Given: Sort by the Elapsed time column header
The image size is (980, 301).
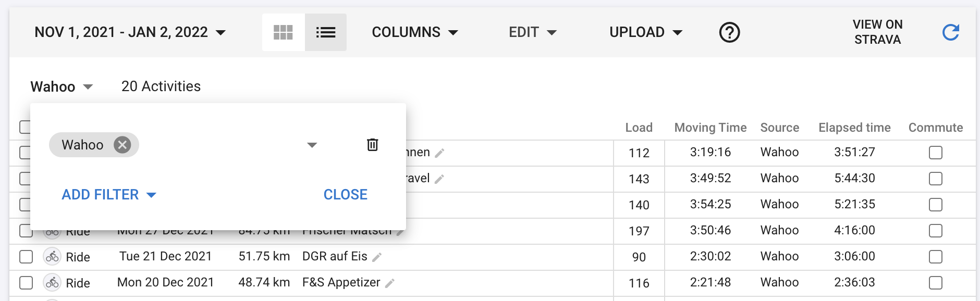Looking at the screenshot, I should [x=855, y=128].
